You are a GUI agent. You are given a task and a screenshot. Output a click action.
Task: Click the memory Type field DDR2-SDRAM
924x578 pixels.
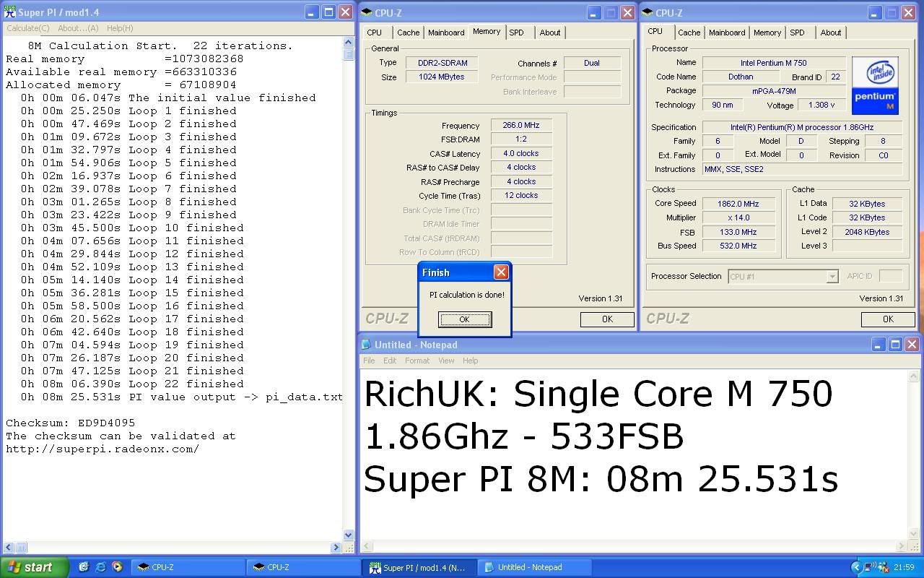click(x=442, y=63)
